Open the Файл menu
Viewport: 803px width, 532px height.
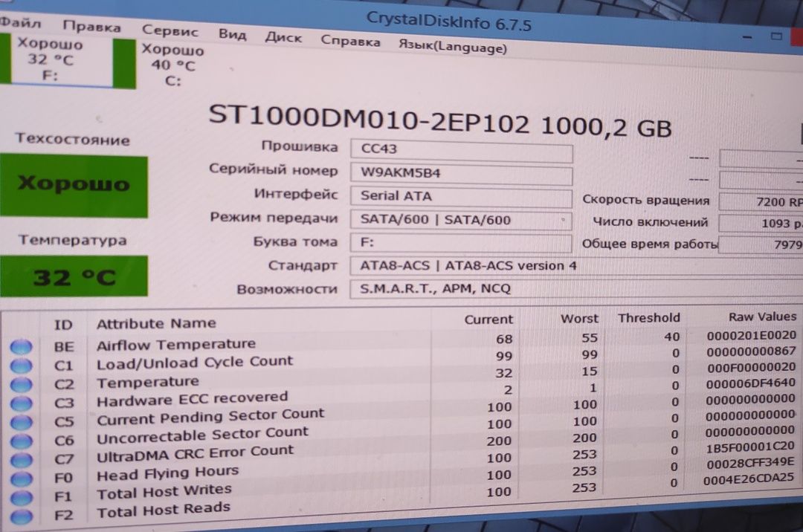pos(21,22)
